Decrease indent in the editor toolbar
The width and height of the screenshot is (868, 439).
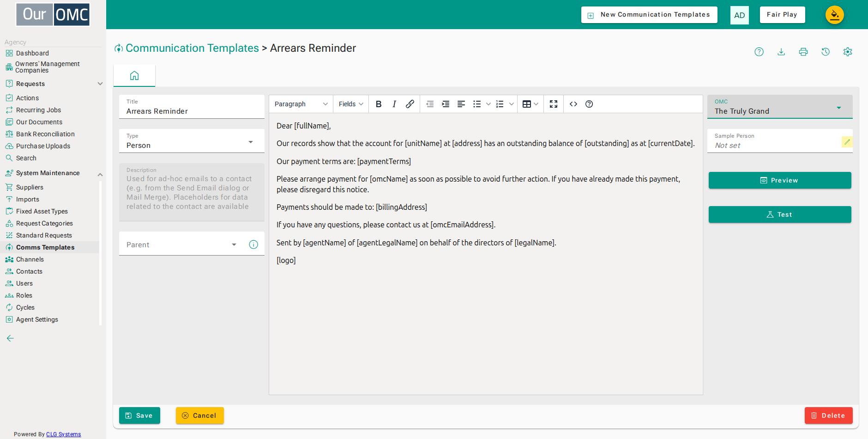coord(430,104)
